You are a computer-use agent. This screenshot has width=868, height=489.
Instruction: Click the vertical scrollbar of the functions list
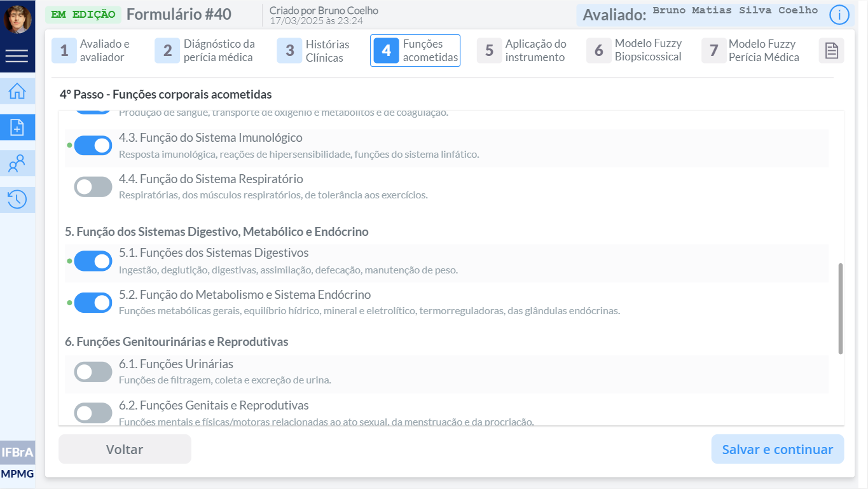(x=840, y=308)
